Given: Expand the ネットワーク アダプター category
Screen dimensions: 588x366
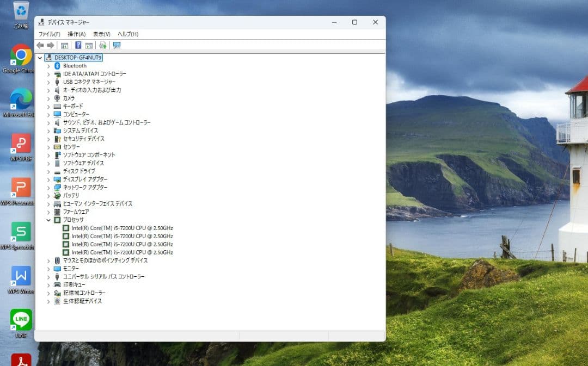Looking at the screenshot, I should click(48, 187).
